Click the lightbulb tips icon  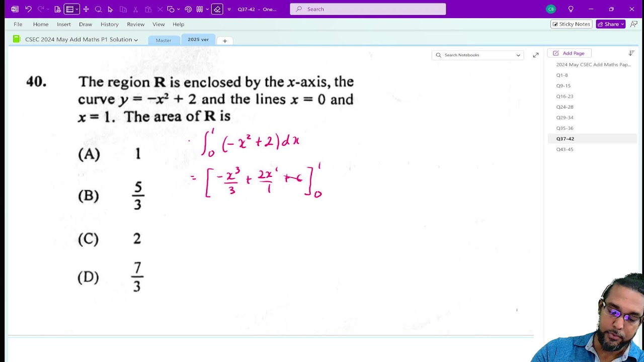coord(571,9)
